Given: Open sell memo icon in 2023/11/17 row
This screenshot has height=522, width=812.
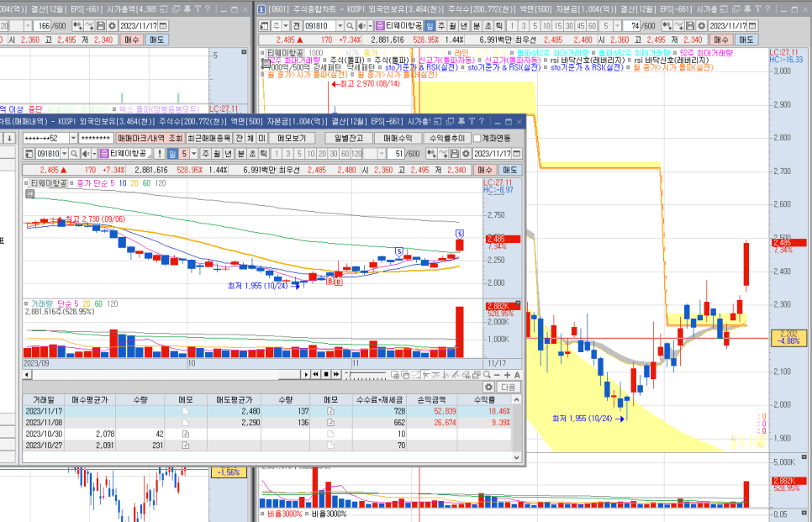Looking at the screenshot, I should [330, 411].
